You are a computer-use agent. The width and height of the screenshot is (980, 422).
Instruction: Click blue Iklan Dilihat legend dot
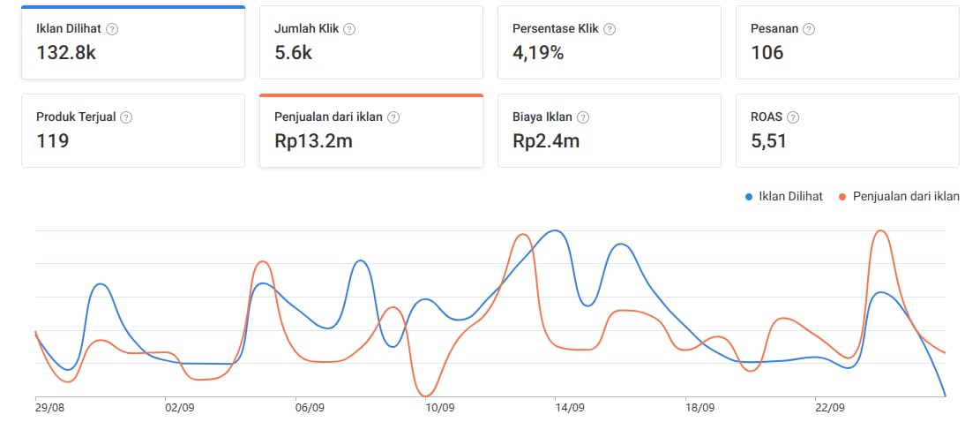pyautogui.click(x=749, y=197)
